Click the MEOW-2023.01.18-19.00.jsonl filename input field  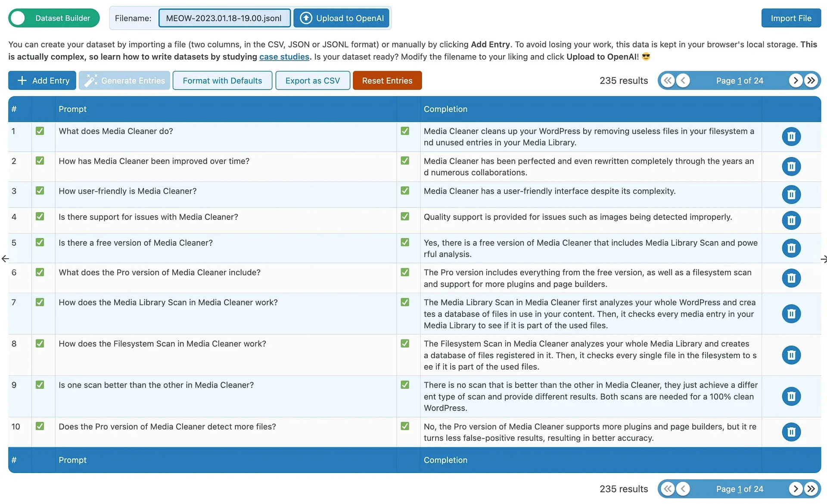pos(224,18)
